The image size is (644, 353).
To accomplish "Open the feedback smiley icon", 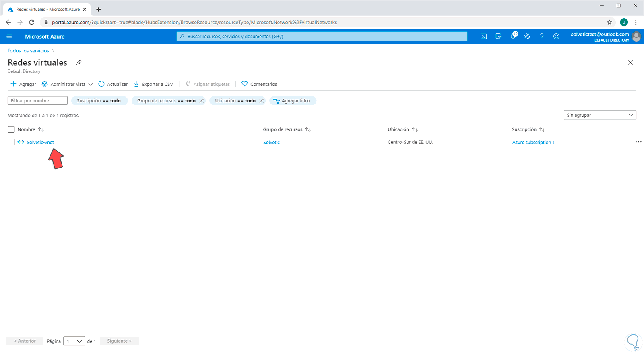I will [556, 36].
